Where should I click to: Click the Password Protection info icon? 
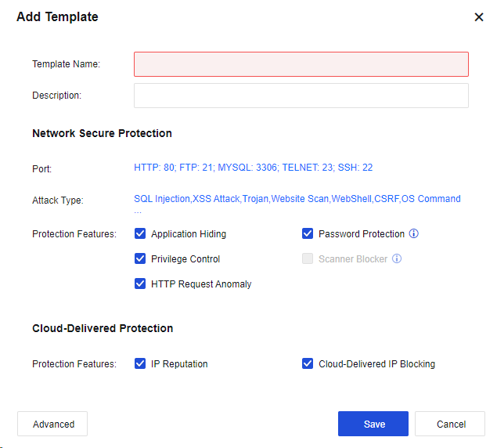coord(414,233)
